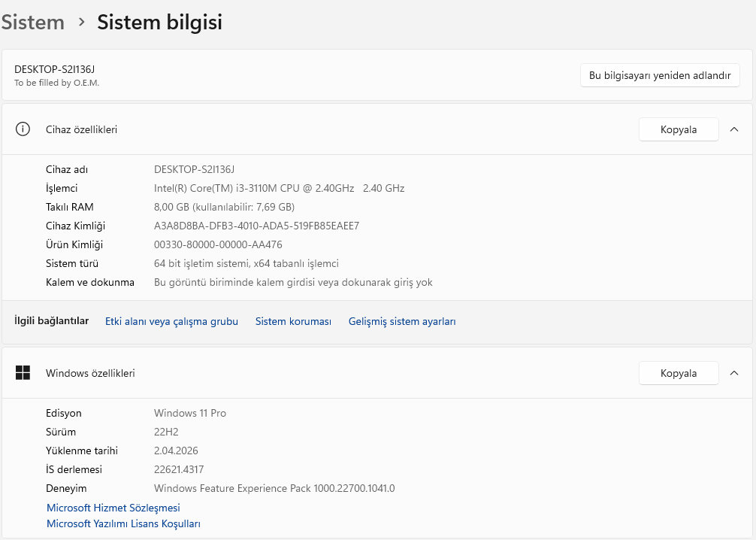Select the device ID A3A8D8BA-DFB3-4010-ADA5-519FB85EAEE7
Screen dimensions: 756x540
tap(256, 226)
